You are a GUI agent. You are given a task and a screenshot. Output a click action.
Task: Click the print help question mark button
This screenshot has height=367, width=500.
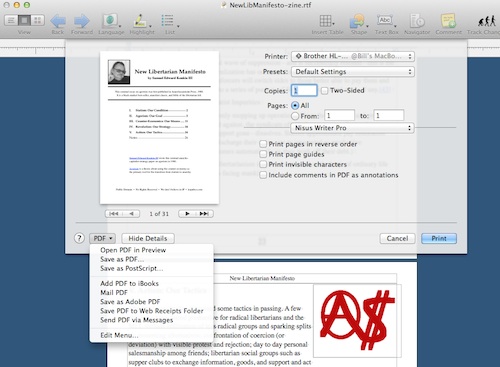[79, 238]
